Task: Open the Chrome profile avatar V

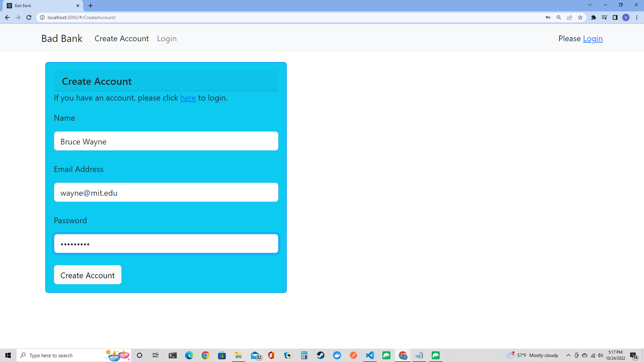Action: (x=626, y=17)
